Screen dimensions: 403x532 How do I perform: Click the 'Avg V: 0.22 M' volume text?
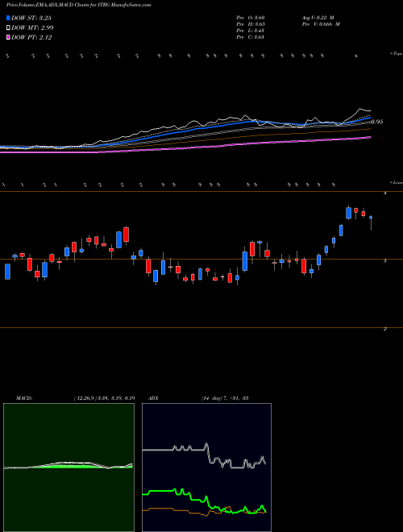[318, 18]
